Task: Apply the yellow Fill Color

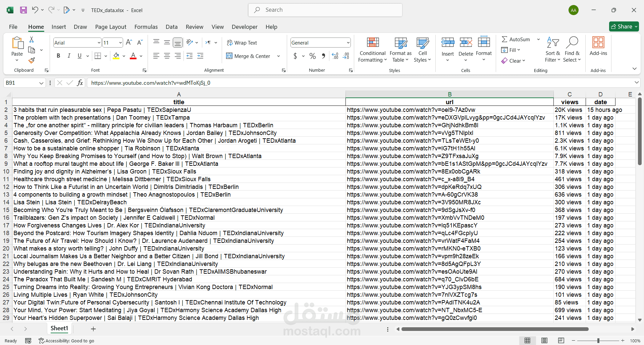Action: (116, 56)
